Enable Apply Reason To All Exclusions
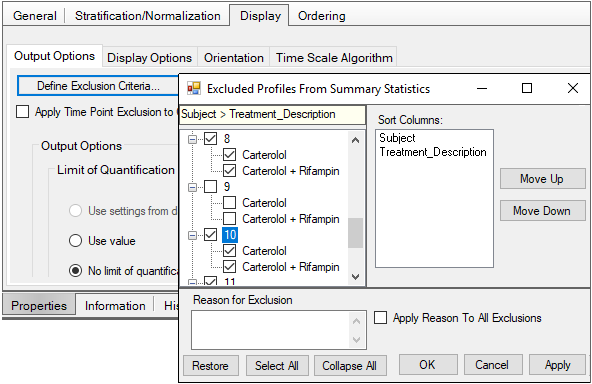 [381, 318]
